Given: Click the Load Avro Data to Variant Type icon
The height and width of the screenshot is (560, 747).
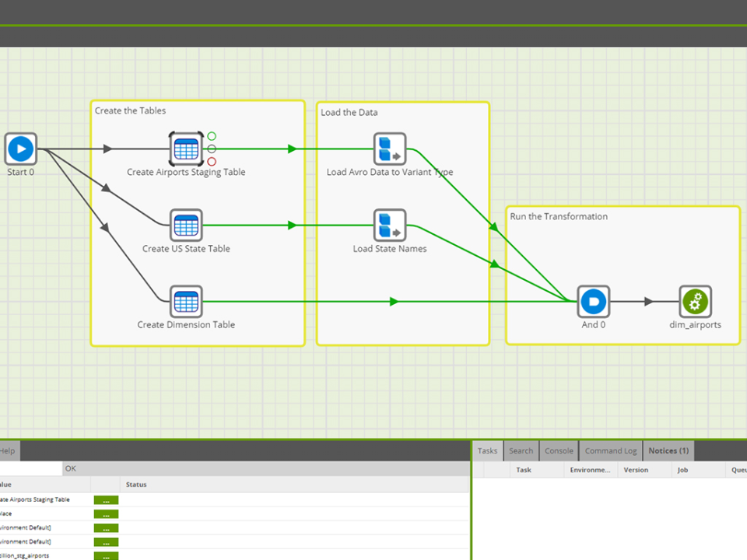Looking at the screenshot, I should [390, 149].
